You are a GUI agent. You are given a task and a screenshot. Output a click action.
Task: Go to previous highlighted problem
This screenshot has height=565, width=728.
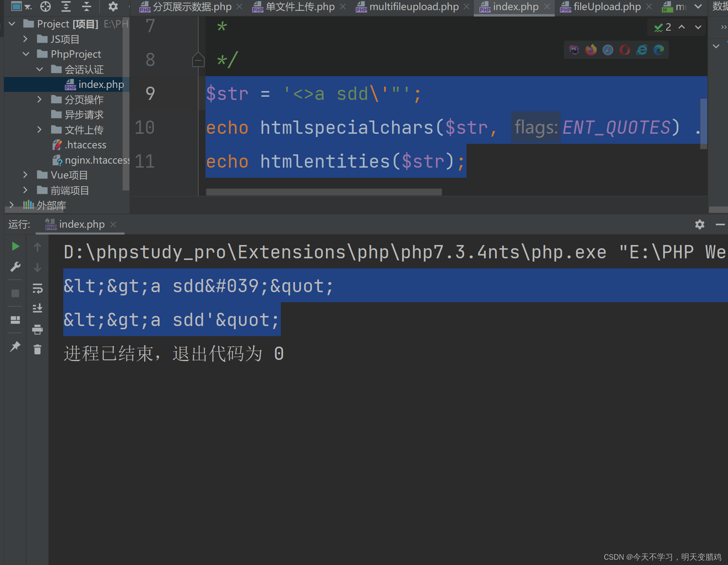tap(682, 27)
